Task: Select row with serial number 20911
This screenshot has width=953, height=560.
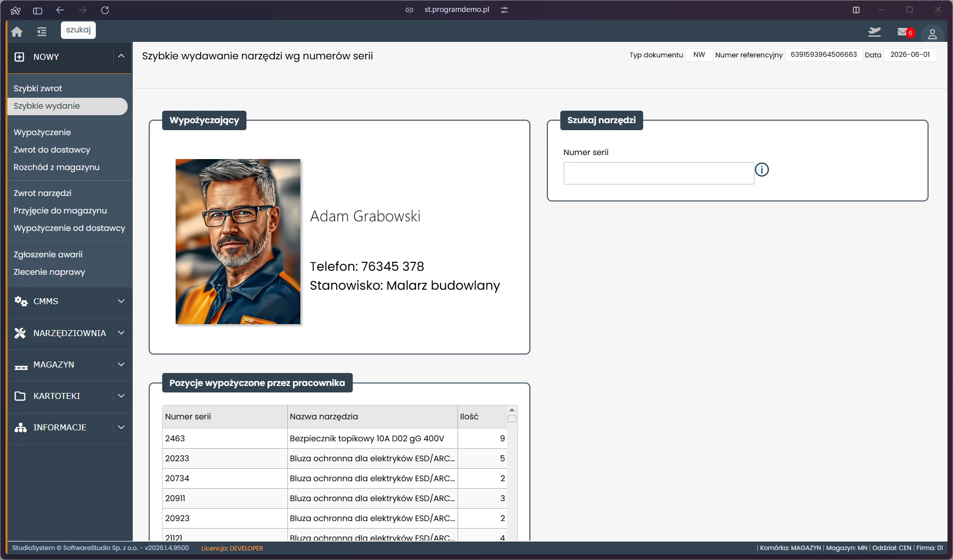Action: (x=334, y=498)
